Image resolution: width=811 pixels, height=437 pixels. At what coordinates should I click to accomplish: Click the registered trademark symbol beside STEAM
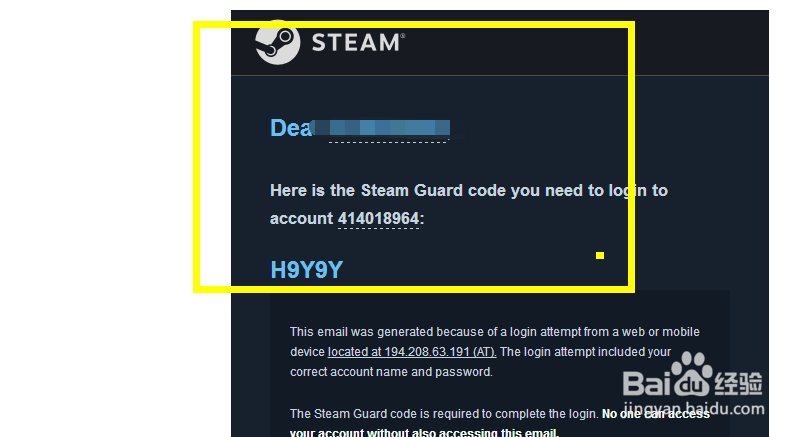point(402,35)
